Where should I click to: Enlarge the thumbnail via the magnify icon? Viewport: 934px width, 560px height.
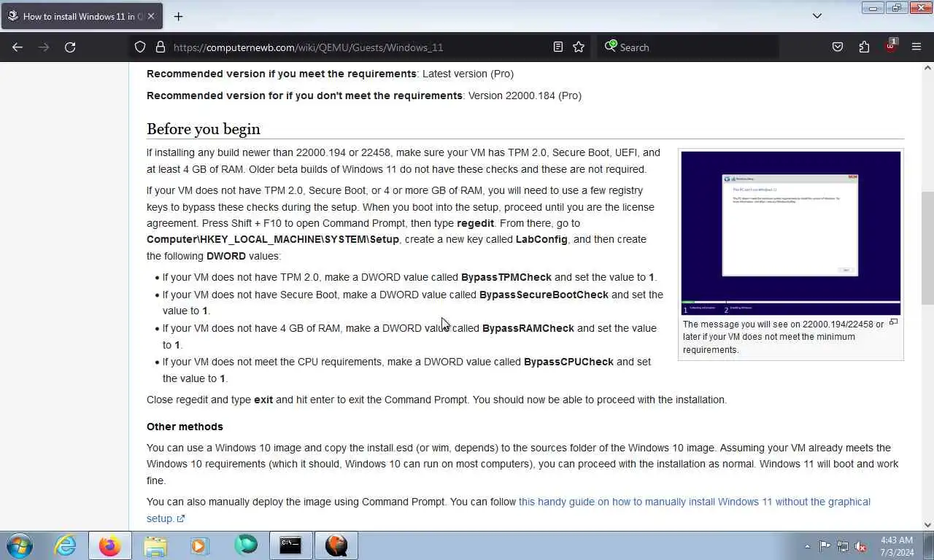click(x=893, y=322)
